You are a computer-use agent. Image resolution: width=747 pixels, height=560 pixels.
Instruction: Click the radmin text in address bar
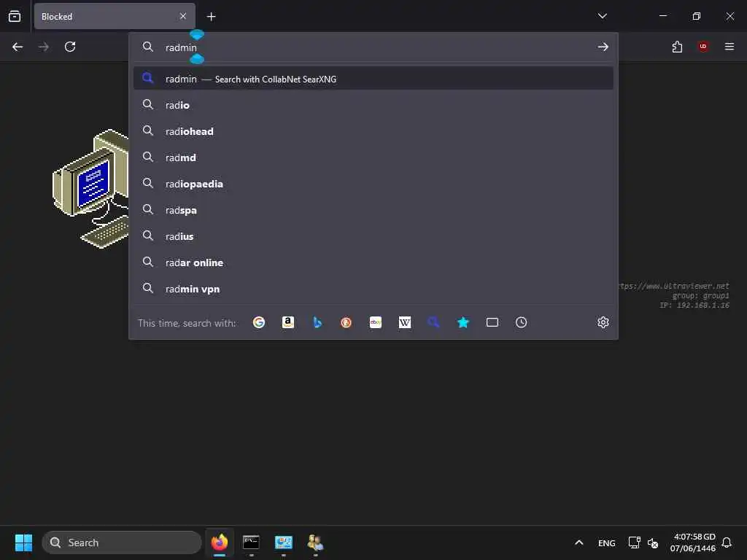click(181, 47)
